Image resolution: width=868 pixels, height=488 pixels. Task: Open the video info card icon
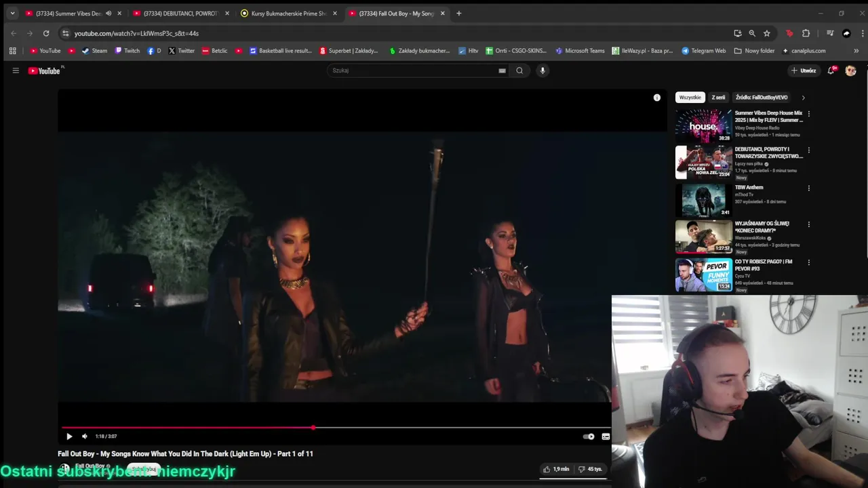(x=656, y=98)
